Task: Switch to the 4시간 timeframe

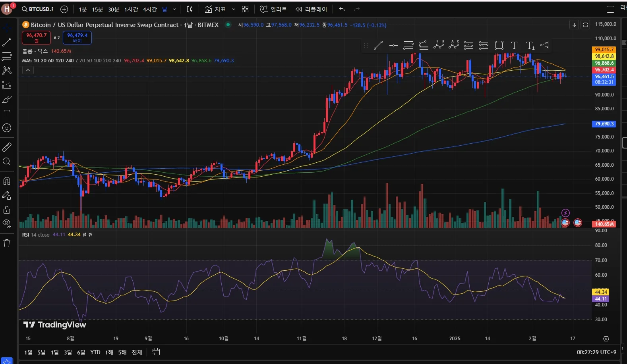Action: click(x=150, y=9)
